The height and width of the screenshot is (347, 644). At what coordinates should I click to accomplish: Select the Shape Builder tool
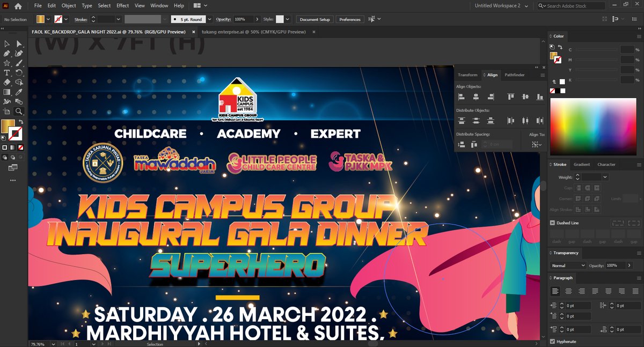pos(19,83)
